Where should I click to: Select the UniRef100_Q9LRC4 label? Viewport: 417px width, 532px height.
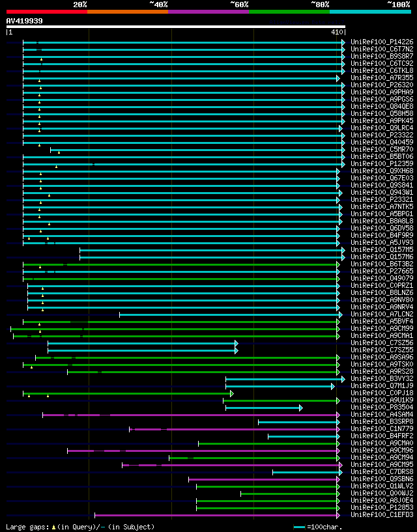(x=382, y=128)
